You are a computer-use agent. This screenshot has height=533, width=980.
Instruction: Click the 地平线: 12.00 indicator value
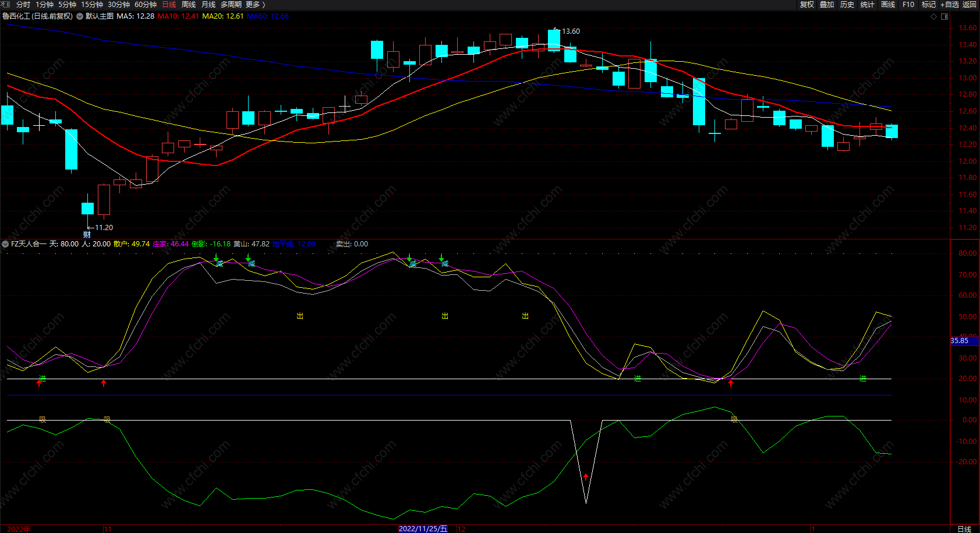pos(294,244)
